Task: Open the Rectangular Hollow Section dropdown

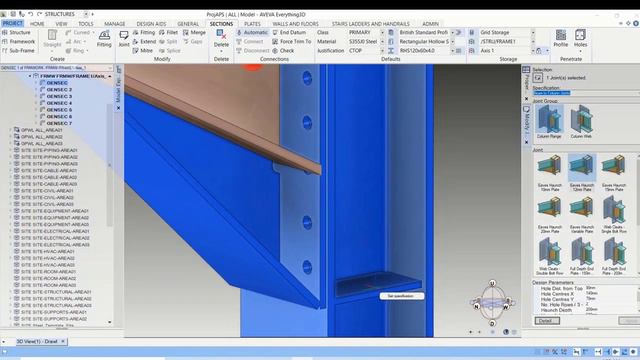Action: click(452, 41)
